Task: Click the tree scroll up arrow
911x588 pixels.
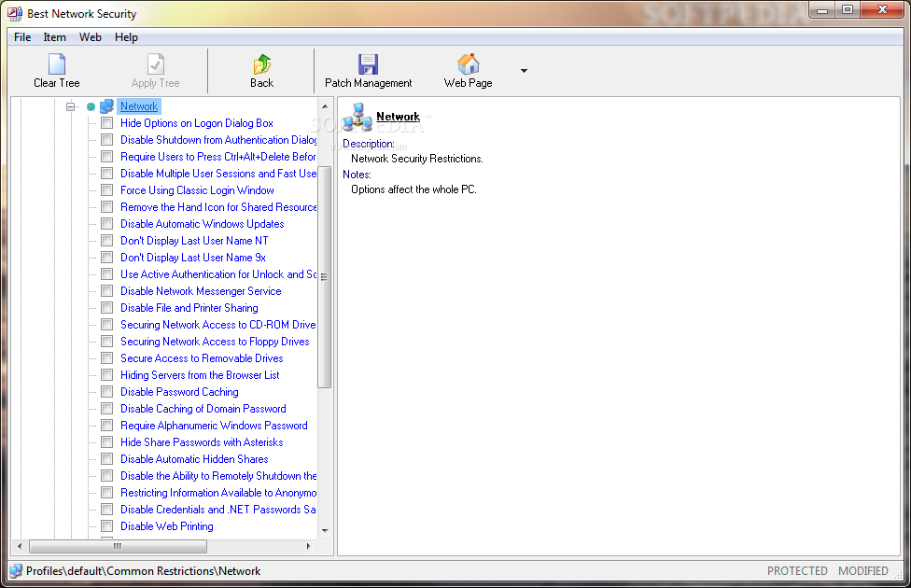Action: click(x=325, y=107)
